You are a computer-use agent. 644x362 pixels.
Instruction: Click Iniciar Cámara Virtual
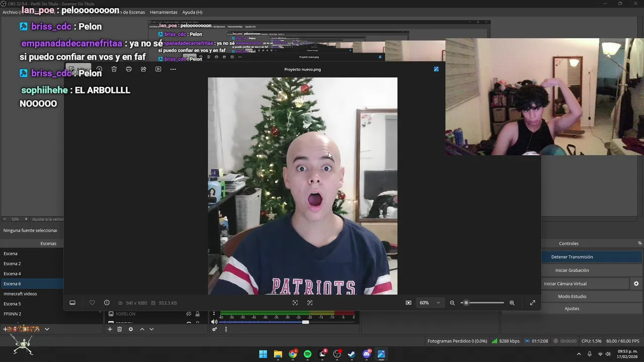[x=565, y=284]
